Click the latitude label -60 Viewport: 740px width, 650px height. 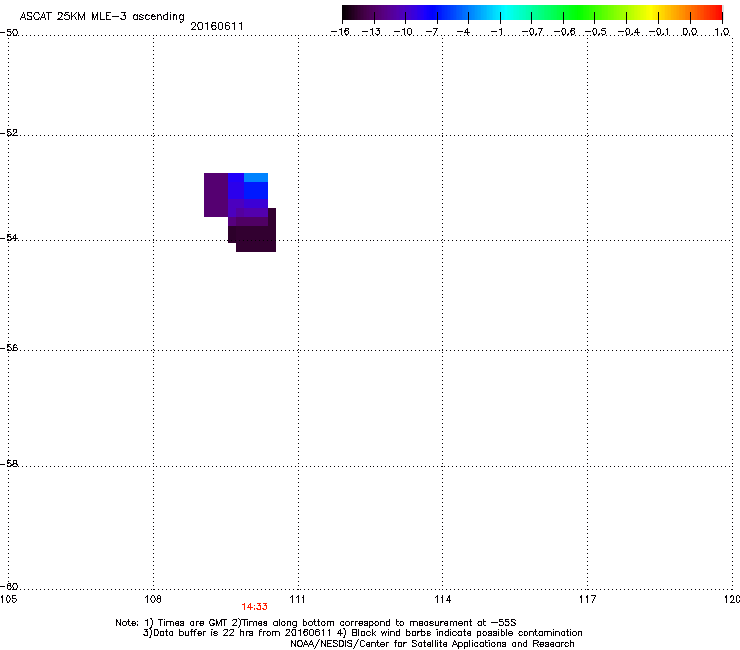(x=9, y=586)
